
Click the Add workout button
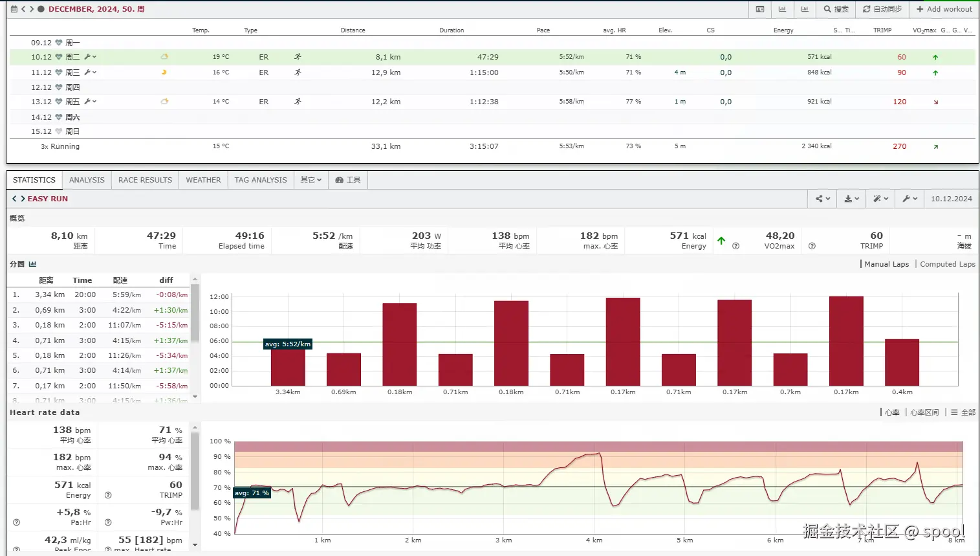point(944,9)
